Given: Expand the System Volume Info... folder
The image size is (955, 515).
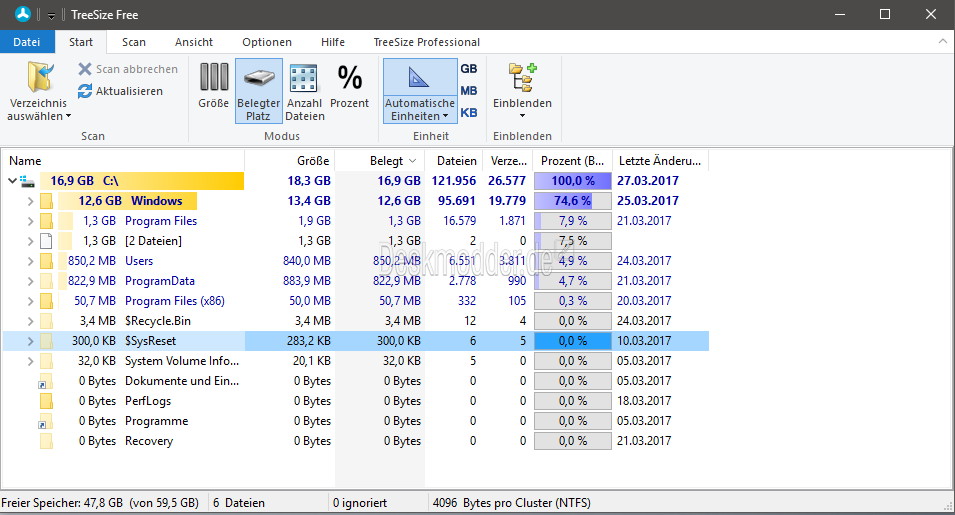Looking at the screenshot, I should (30, 361).
